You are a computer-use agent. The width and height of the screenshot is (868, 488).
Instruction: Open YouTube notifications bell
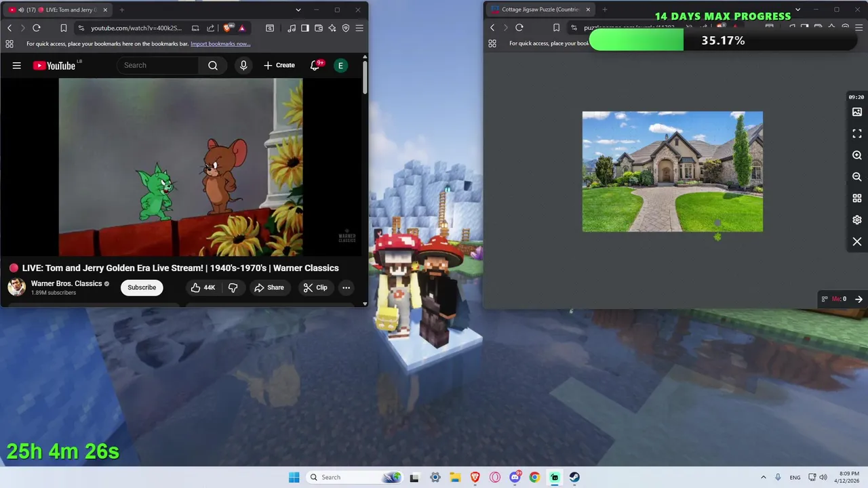315,65
